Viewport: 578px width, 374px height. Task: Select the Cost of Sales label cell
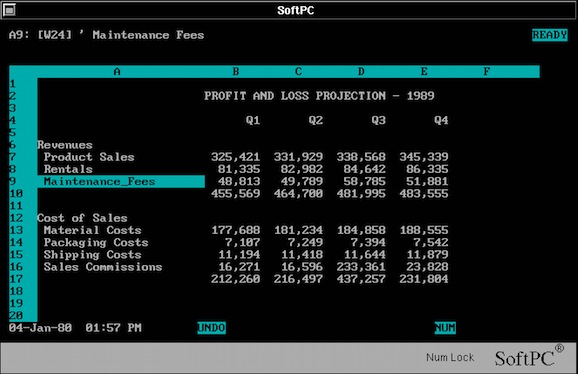(82, 218)
